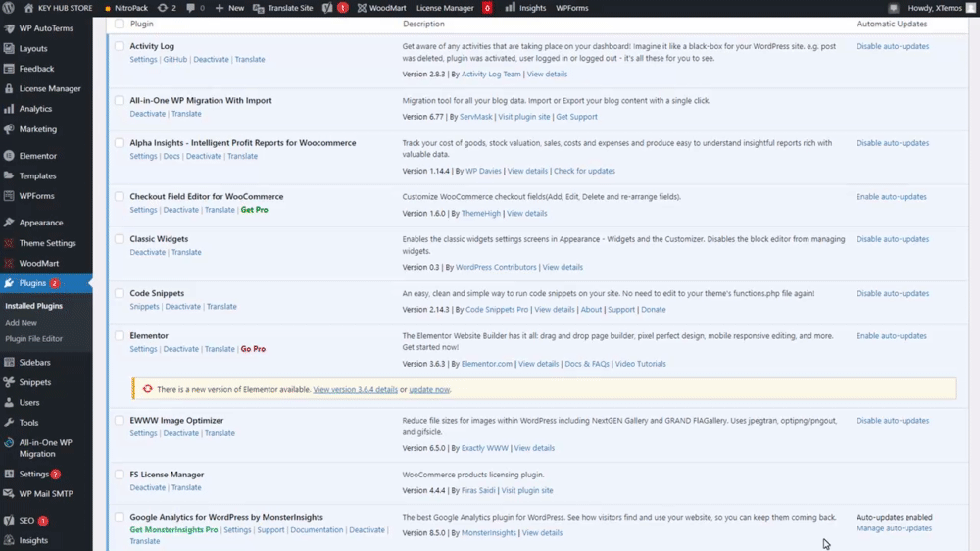The height and width of the screenshot is (551, 980).
Task: Check the Classic Widgets checkbox
Action: [120, 239]
